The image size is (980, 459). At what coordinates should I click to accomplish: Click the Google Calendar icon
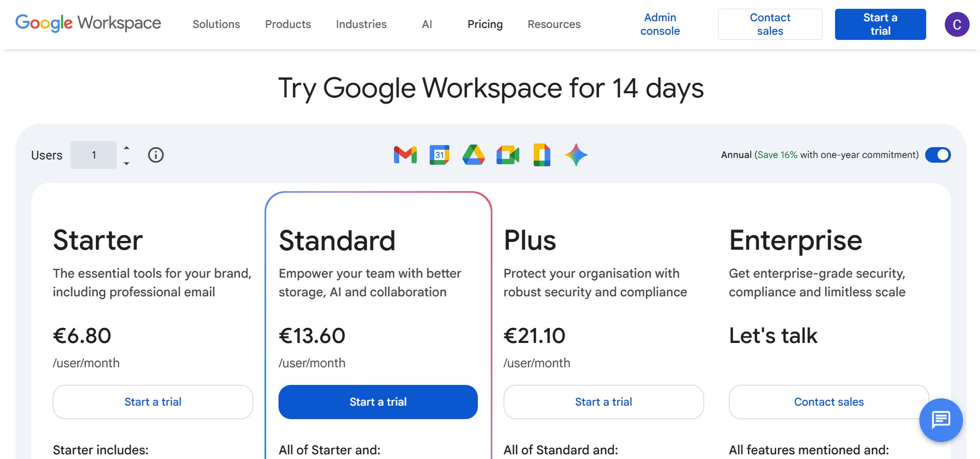tap(440, 155)
